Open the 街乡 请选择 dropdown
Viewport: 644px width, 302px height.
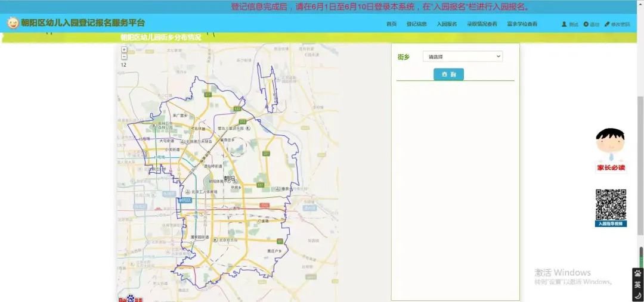click(x=463, y=57)
